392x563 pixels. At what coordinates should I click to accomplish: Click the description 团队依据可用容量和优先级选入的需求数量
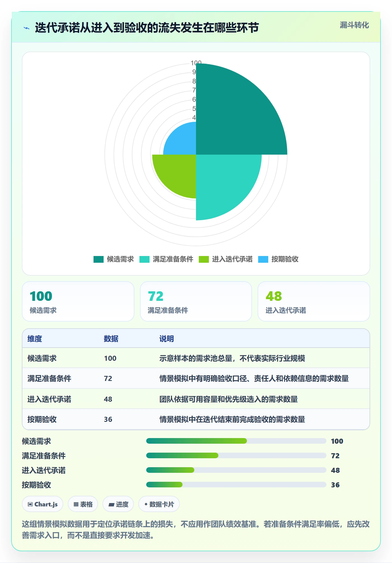[x=228, y=399]
